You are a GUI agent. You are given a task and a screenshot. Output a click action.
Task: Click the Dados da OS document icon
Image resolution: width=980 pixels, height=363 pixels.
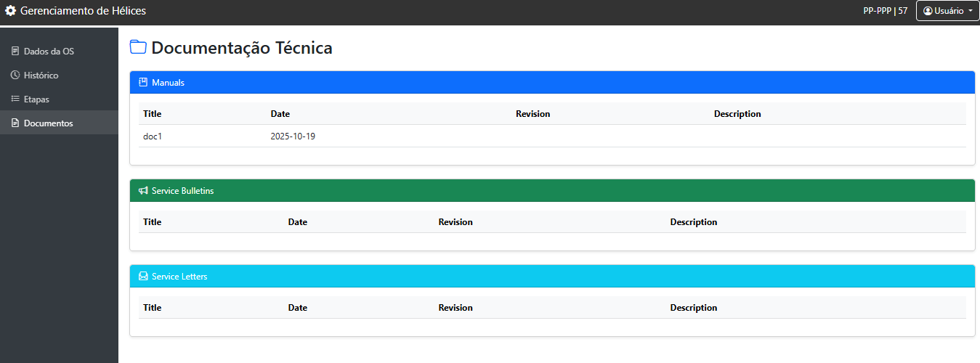(x=15, y=52)
